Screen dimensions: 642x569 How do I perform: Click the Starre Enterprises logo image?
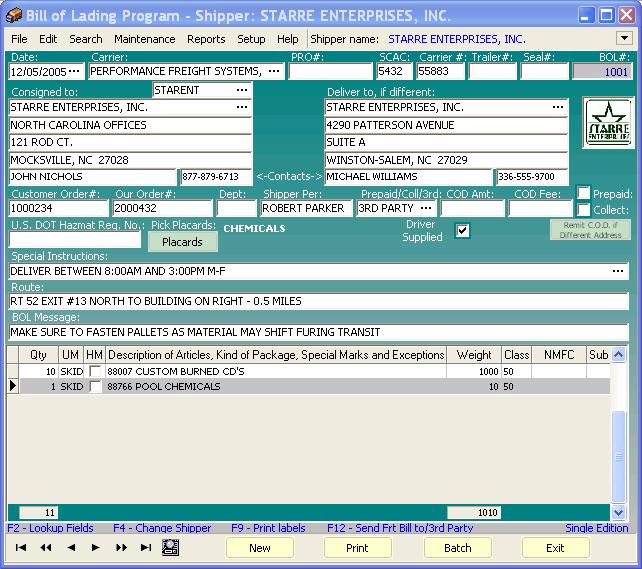[608, 122]
